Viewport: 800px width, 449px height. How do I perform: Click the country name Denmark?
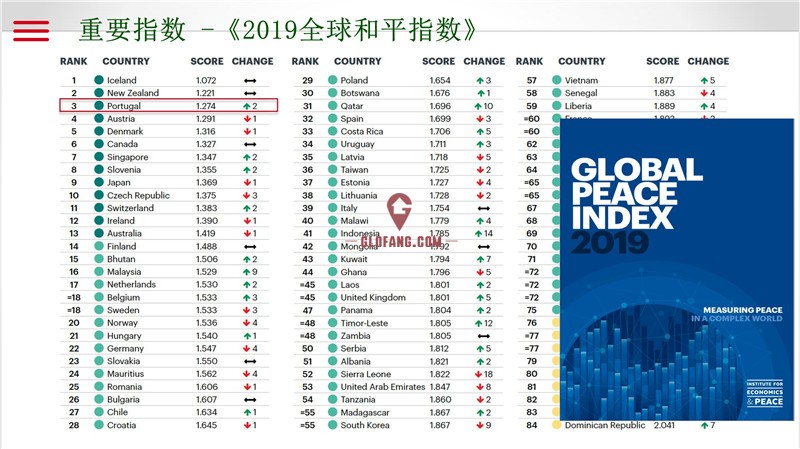pyautogui.click(x=125, y=131)
